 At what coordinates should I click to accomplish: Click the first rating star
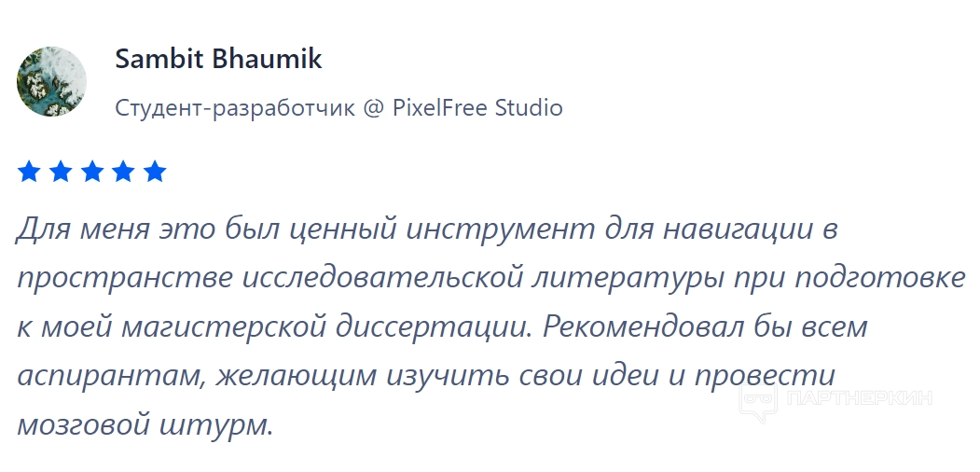tap(29, 172)
